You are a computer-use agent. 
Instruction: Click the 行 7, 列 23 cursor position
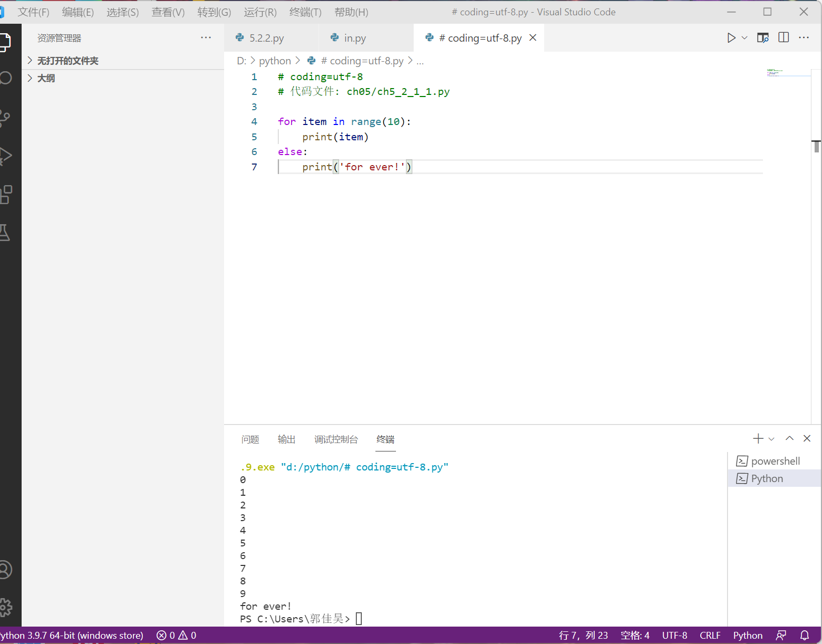[583, 636]
